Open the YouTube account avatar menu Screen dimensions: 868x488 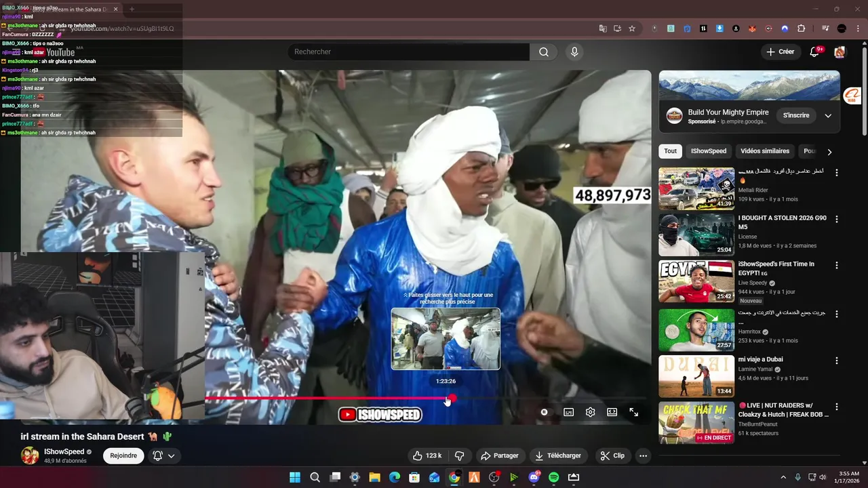[x=840, y=52]
